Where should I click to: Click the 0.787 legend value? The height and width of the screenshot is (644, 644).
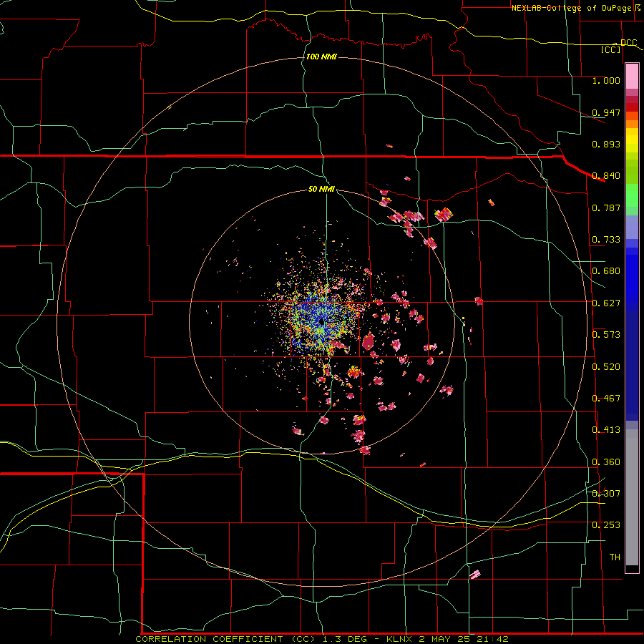click(x=606, y=208)
